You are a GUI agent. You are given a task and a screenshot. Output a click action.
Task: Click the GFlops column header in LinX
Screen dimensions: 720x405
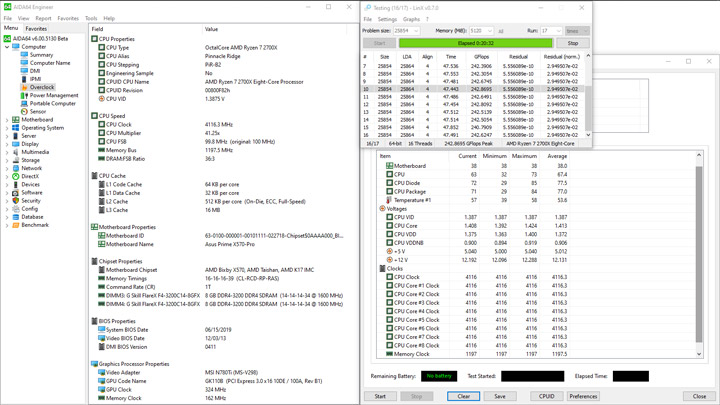(481, 57)
